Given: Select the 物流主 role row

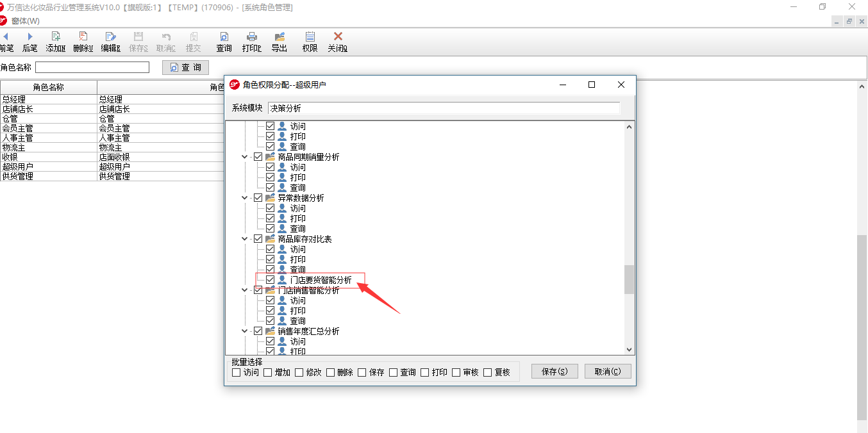Looking at the screenshot, I should [112, 147].
